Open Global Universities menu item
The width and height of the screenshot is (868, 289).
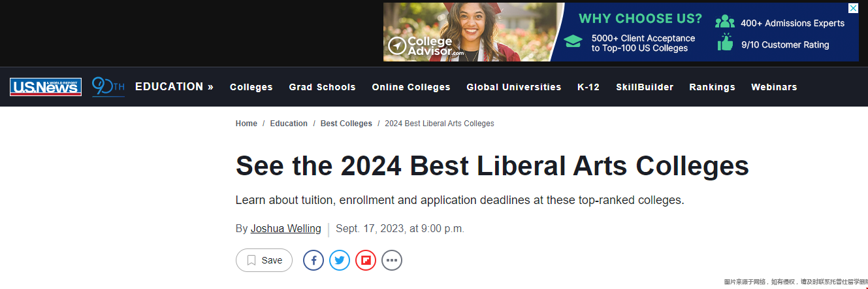point(514,87)
